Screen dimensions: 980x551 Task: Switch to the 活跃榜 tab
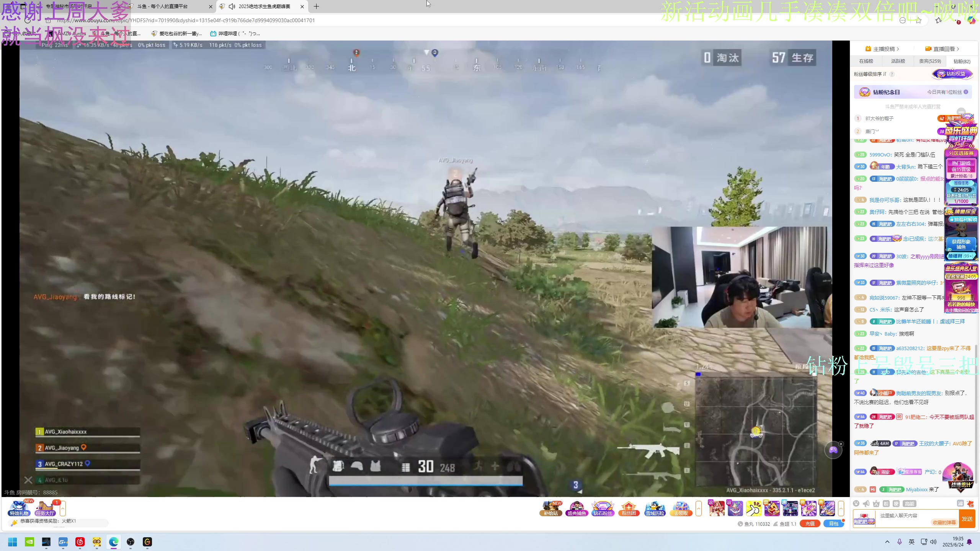tap(898, 61)
